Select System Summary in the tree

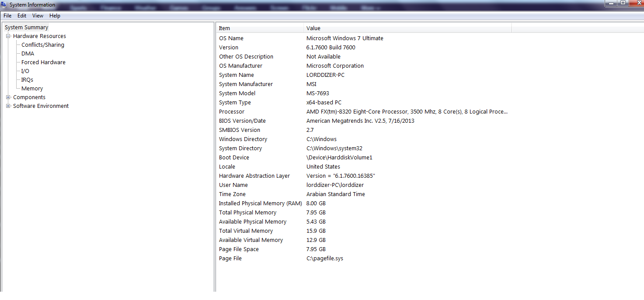point(27,28)
